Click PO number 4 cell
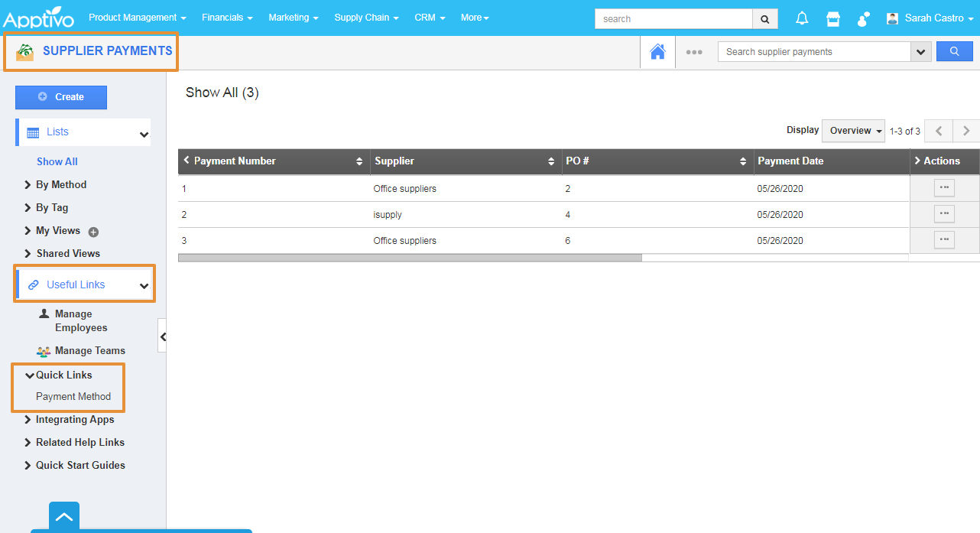This screenshot has height=533, width=980. pos(568,215)
